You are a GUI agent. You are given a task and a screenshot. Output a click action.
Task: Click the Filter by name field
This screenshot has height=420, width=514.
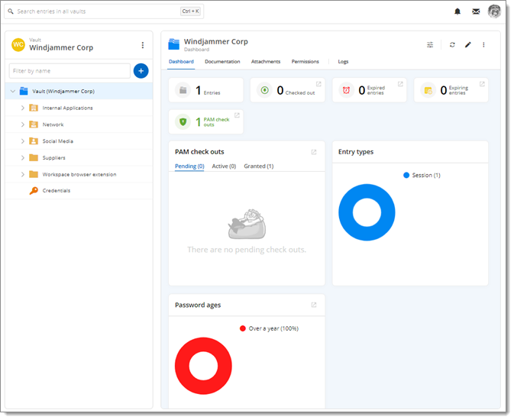tap(70, 71)
